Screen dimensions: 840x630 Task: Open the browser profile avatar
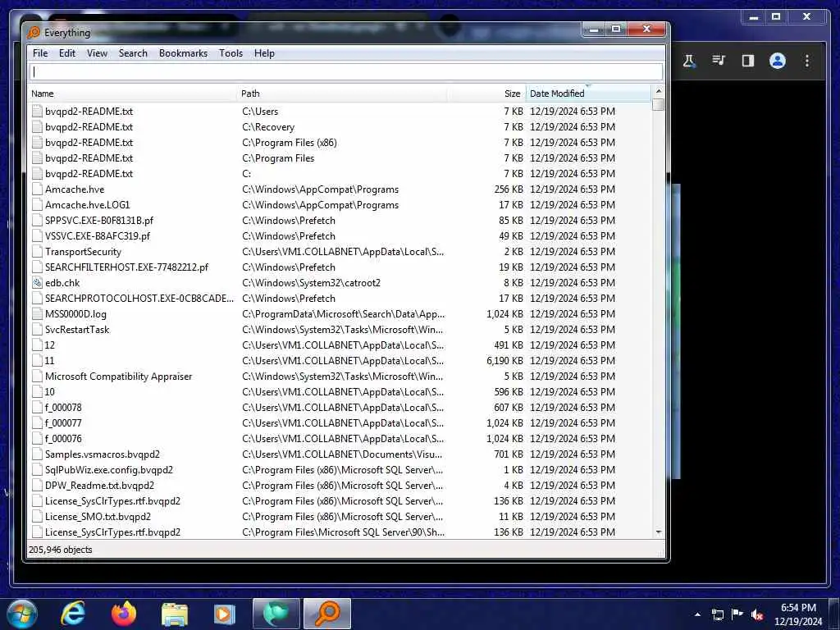pos(778,61)
